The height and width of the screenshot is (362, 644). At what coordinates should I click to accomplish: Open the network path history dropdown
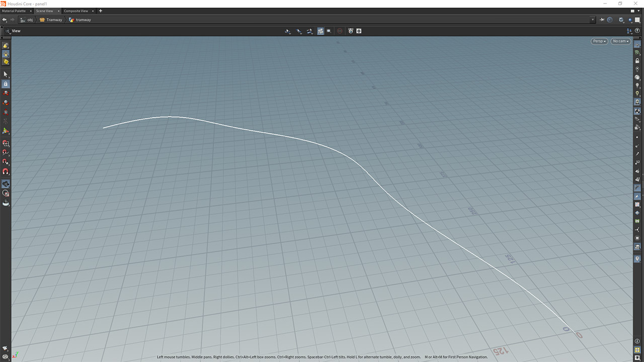pos(593,20)
